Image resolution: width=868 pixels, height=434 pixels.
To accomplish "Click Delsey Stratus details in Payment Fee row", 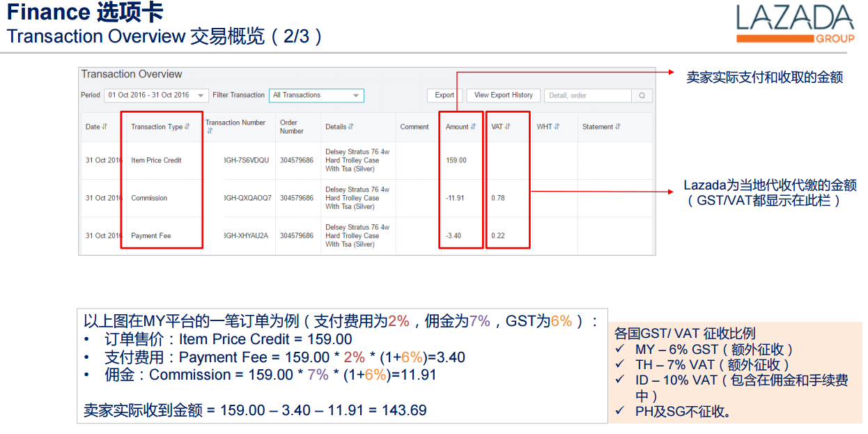I will tap(357, 235).
